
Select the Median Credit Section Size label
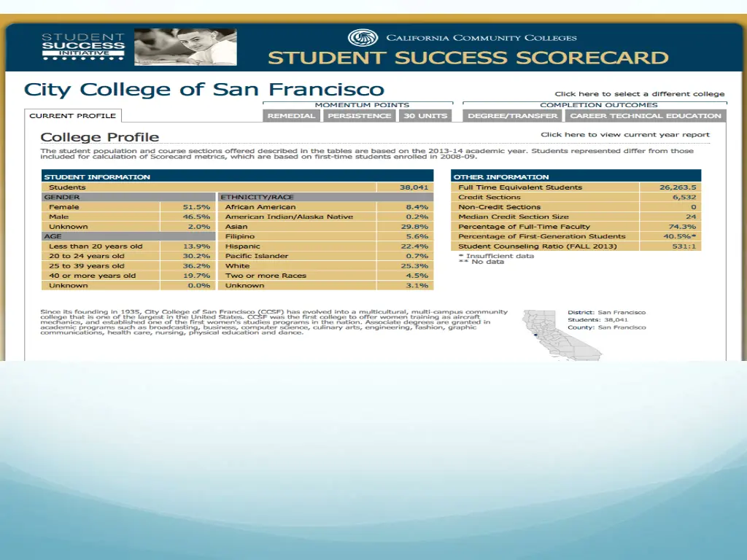513,217
